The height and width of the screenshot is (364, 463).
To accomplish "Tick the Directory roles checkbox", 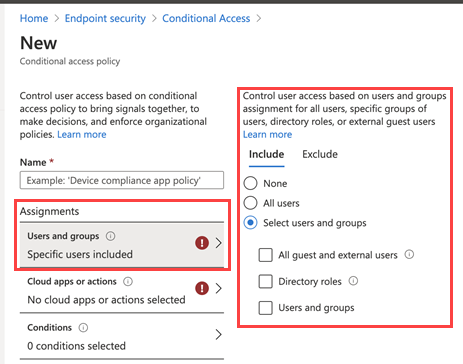I will (266, 281).
